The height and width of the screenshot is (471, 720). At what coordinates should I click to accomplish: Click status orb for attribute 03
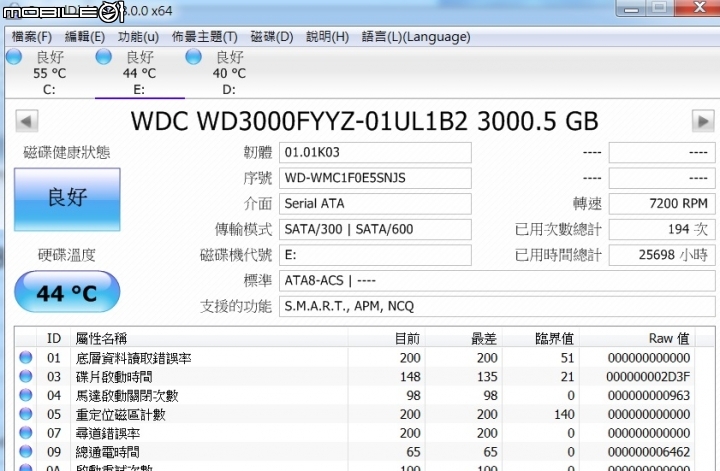tap(26, 376)
